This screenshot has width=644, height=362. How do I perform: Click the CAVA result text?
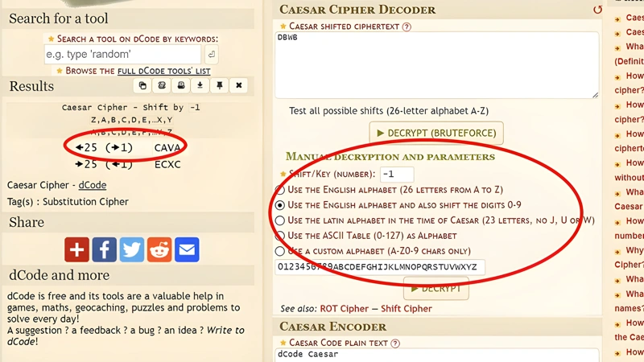pos(167,148)
